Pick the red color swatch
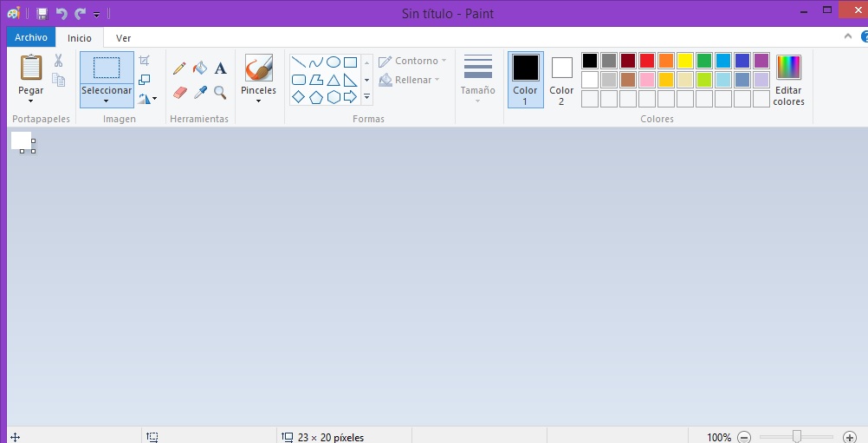This screenshot has height=443, width=868. click(x=646, y=61)
